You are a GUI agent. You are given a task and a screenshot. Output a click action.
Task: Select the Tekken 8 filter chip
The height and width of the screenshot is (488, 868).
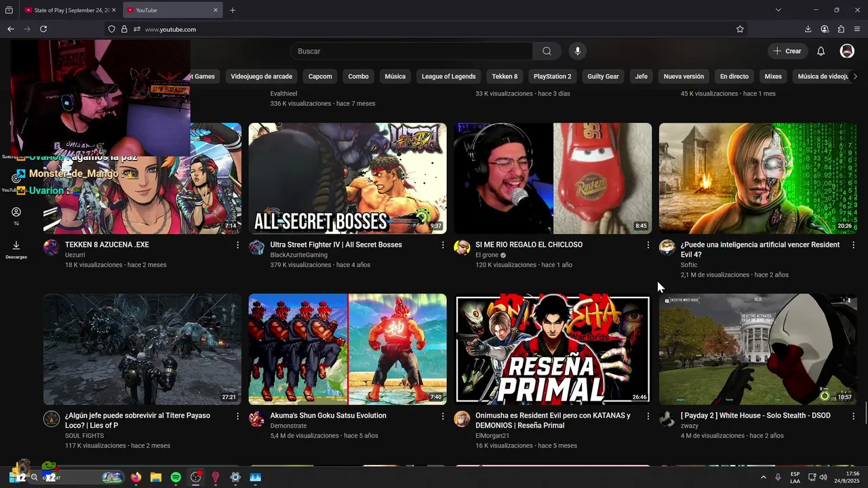[505, 77]
